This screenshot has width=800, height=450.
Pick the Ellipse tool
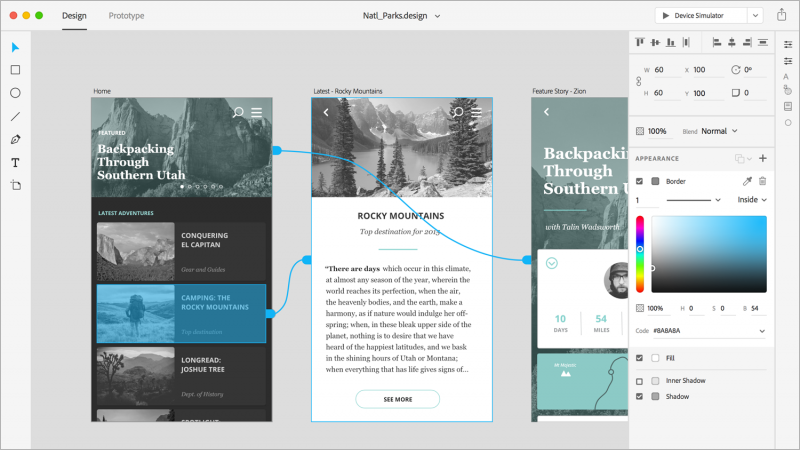(15, 93)
